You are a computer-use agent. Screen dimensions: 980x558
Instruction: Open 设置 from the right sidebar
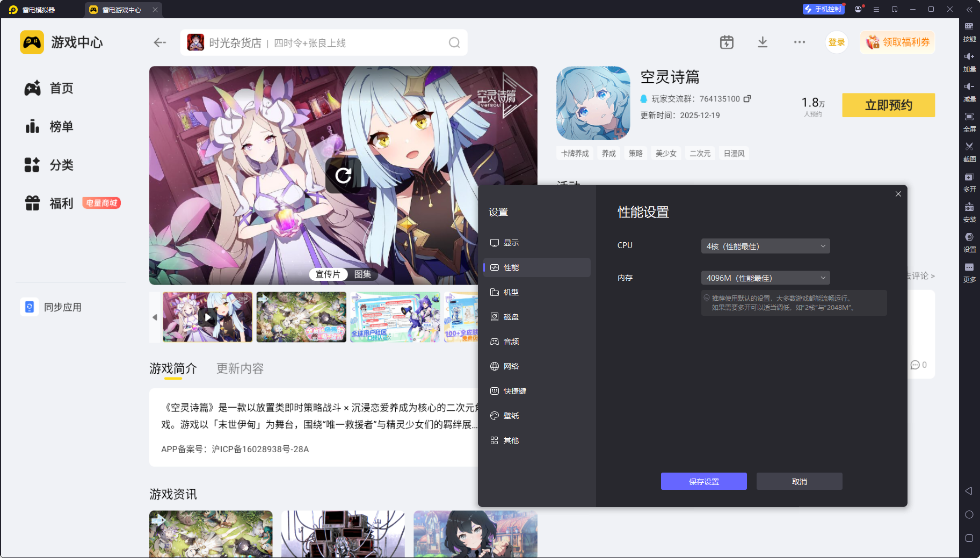click(969, 242)
